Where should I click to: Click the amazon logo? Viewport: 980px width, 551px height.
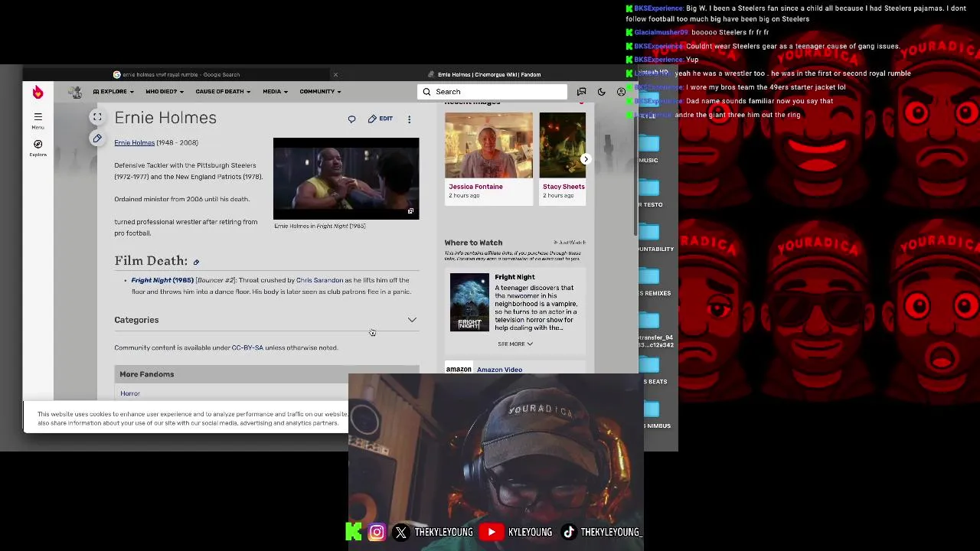pos(459,370)
